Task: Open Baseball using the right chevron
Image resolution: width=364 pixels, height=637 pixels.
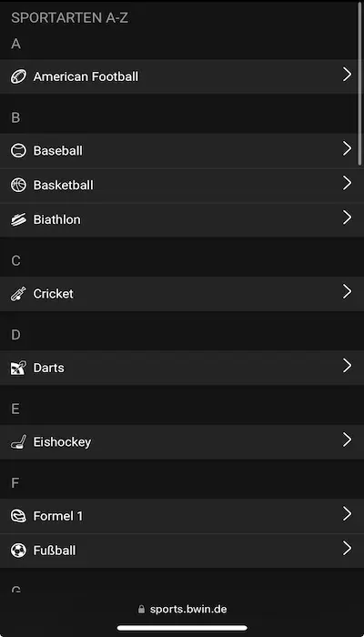Action: click(x=347, y=148)
